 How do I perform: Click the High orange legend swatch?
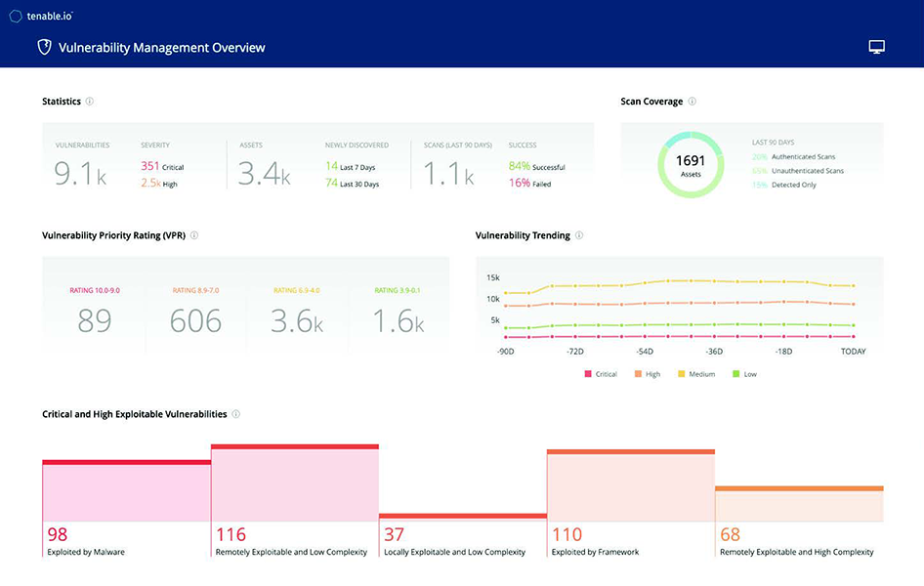point(638,374)
